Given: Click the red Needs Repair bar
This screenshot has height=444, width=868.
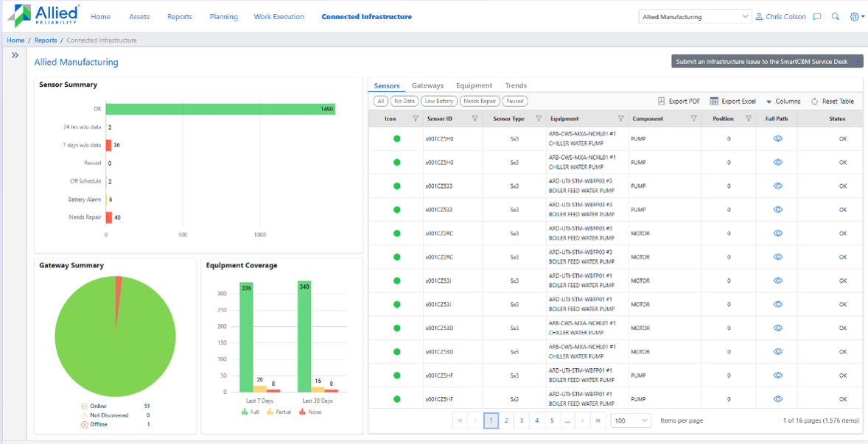Looking at the screenshot, I should click(109, 217).
